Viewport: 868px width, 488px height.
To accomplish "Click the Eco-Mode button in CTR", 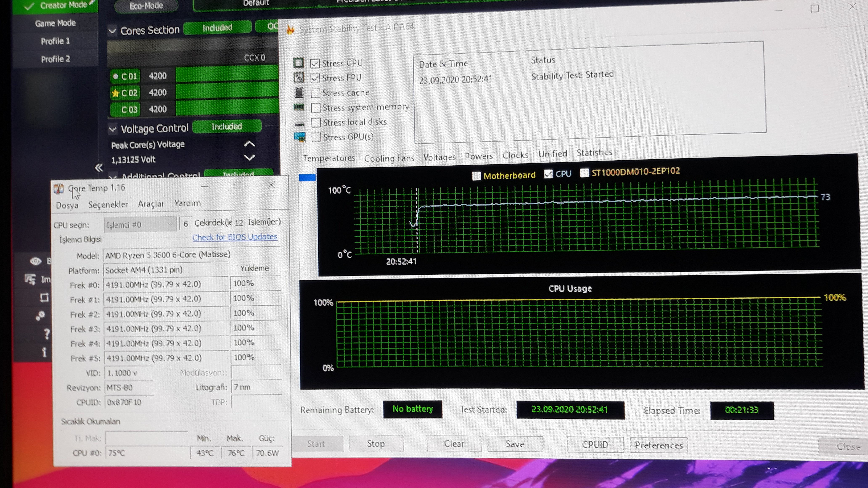I will 146,6.
